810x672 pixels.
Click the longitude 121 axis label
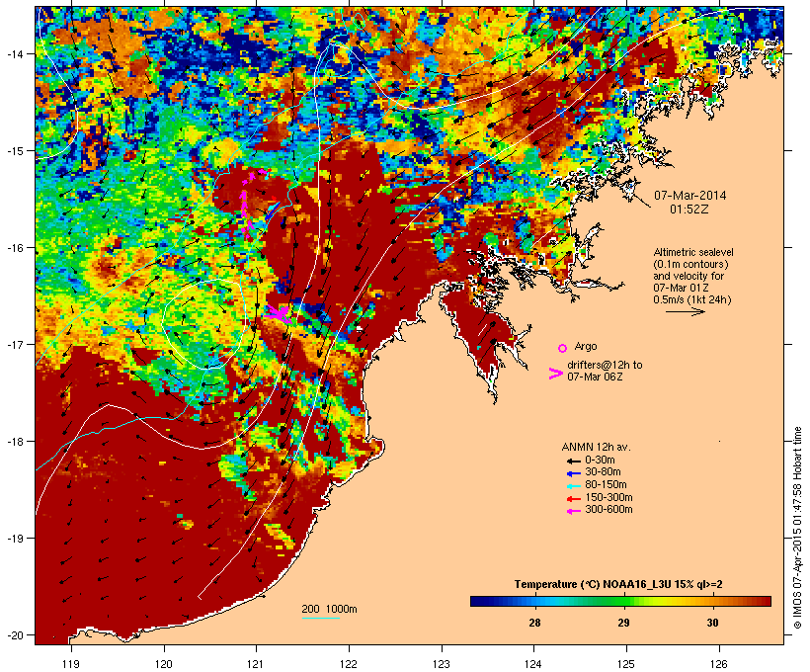pos(256,664)
